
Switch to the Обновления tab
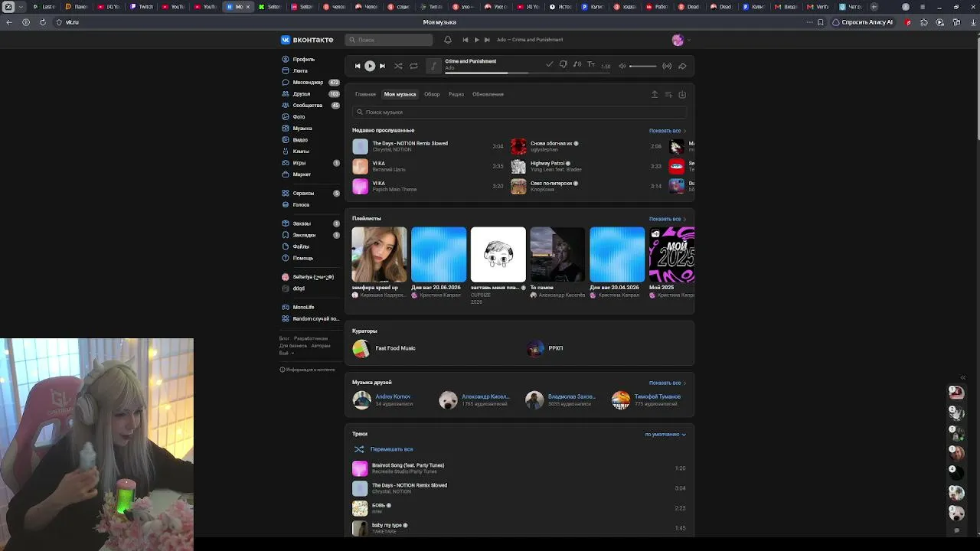click(x=488, y=94)
